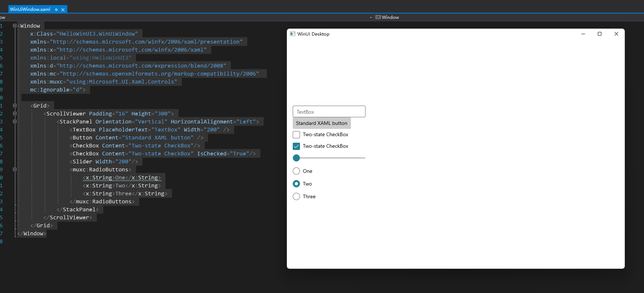The image size is (644, 293).
Task: Click the closing /muxc:RadioButtons tag
Action: pos(102,202)
